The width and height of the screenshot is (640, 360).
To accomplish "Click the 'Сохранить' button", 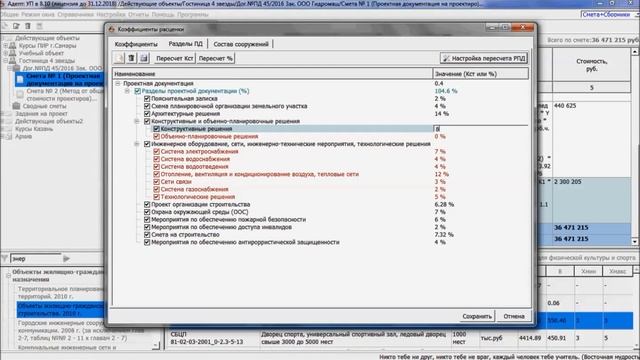I will [477, 316].
